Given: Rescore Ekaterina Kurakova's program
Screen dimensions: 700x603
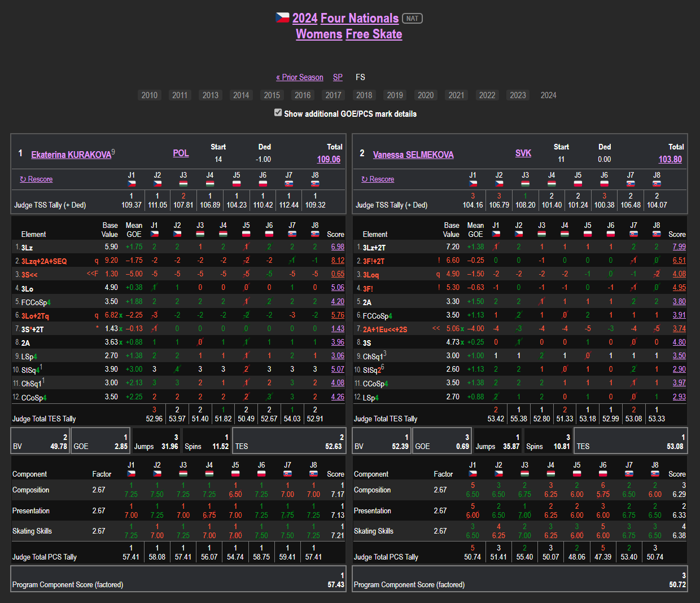Looking at the screenshot, I should pyautogui.click(x=36, y=179).
